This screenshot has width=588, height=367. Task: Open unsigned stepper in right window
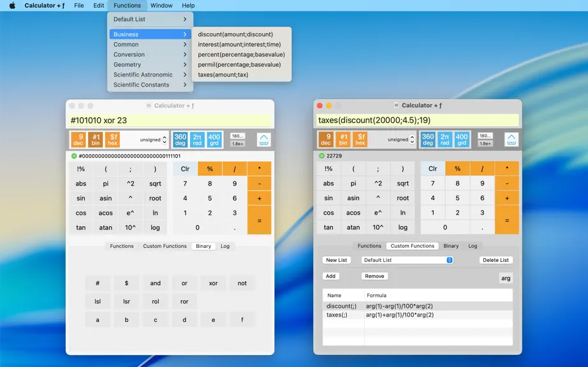coord(412,140)
